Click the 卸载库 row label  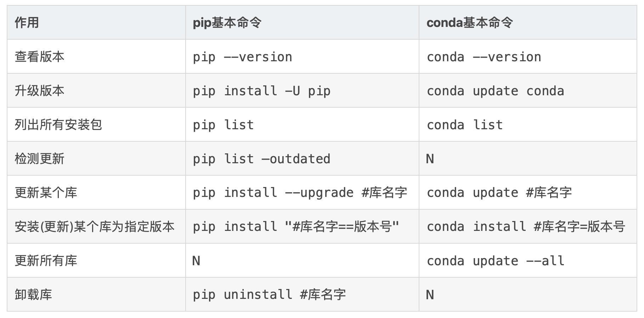point(33,295)
